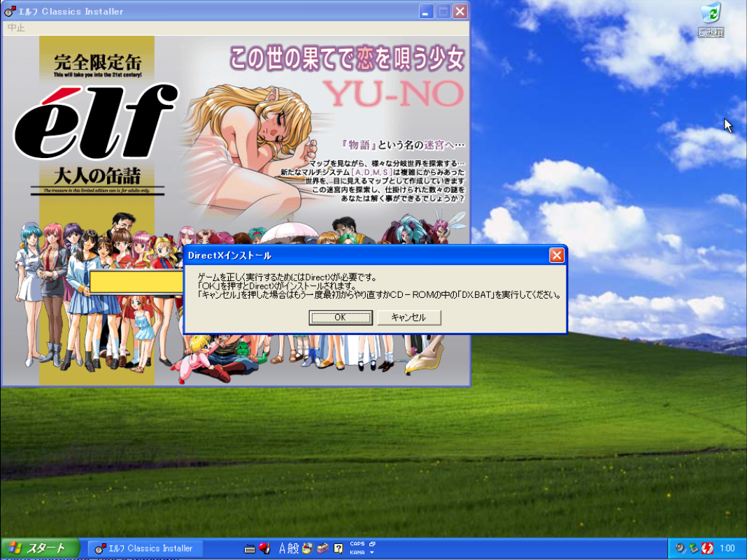Confirm DirectX install with OK button
The image size is (747, 560).
tap(340, 317)
